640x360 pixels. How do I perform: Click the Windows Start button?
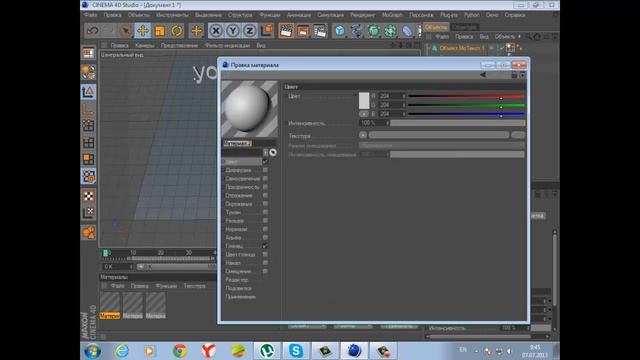point(93,351)
